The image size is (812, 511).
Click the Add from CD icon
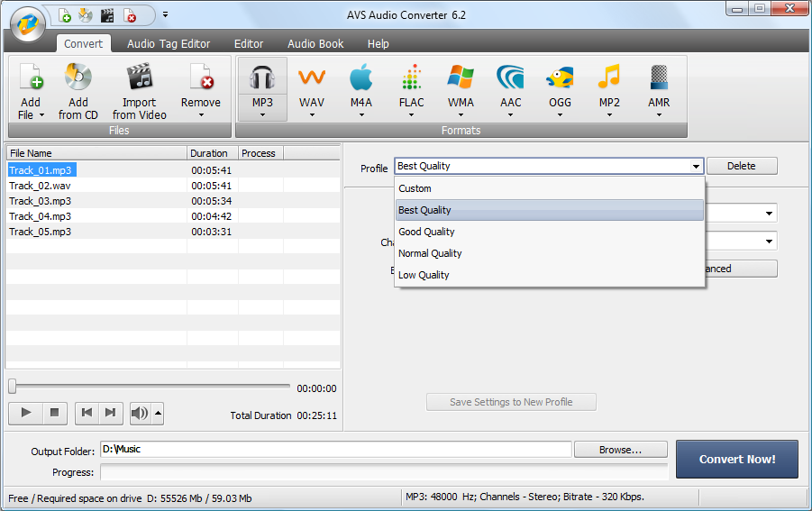click(78, 78)
